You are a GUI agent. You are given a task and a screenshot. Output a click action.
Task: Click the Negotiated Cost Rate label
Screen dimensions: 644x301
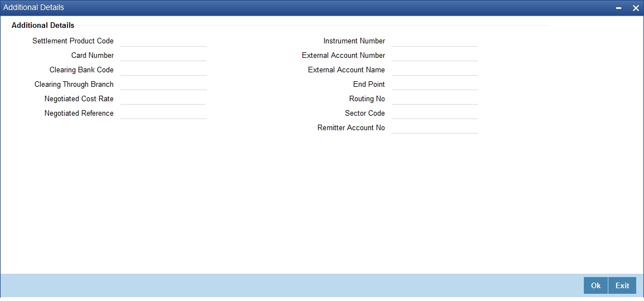coord(79,99)
